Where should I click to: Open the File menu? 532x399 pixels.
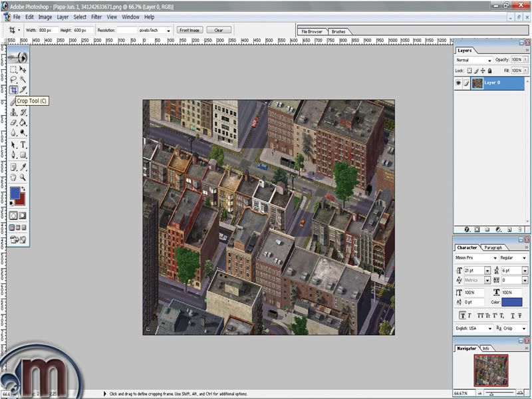pyautogui.click(x=17, y=17)
